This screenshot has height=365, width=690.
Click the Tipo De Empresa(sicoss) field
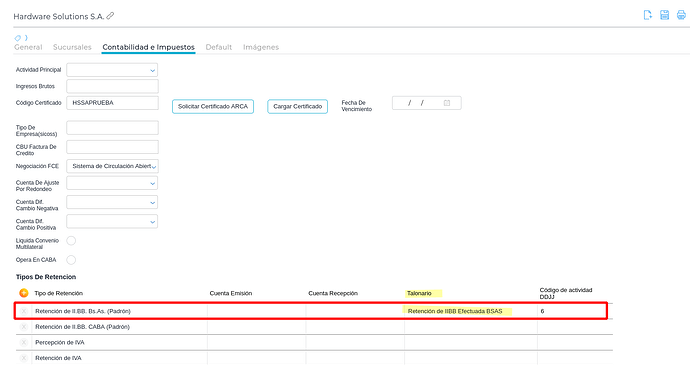coord(112,128)
